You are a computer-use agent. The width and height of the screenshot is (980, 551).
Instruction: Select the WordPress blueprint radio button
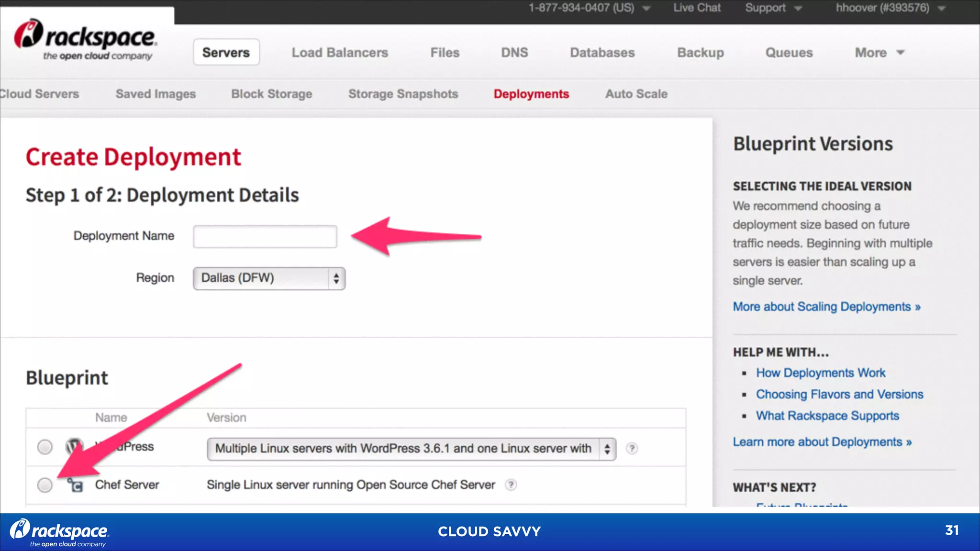tap(45, 447)
